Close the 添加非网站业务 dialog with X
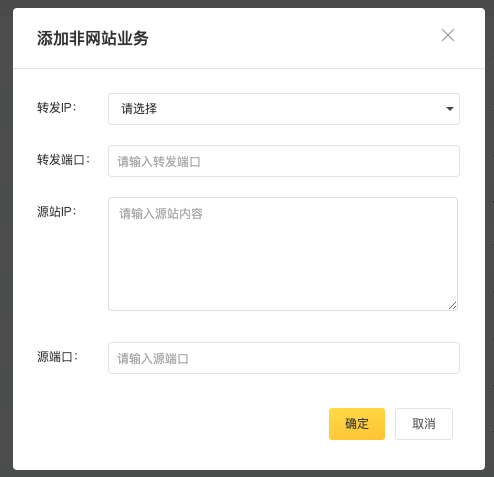This screenshot has width=494, height=477. click(448, 35)
